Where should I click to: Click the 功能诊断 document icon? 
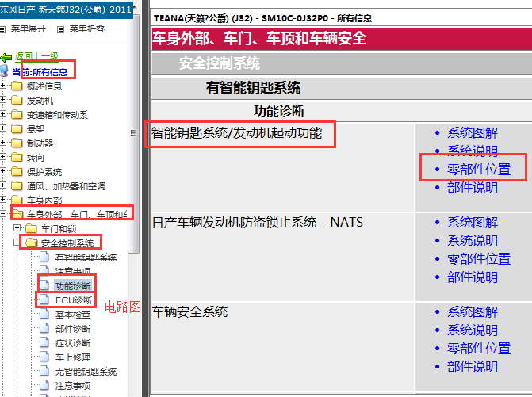[x=44, y=285]
